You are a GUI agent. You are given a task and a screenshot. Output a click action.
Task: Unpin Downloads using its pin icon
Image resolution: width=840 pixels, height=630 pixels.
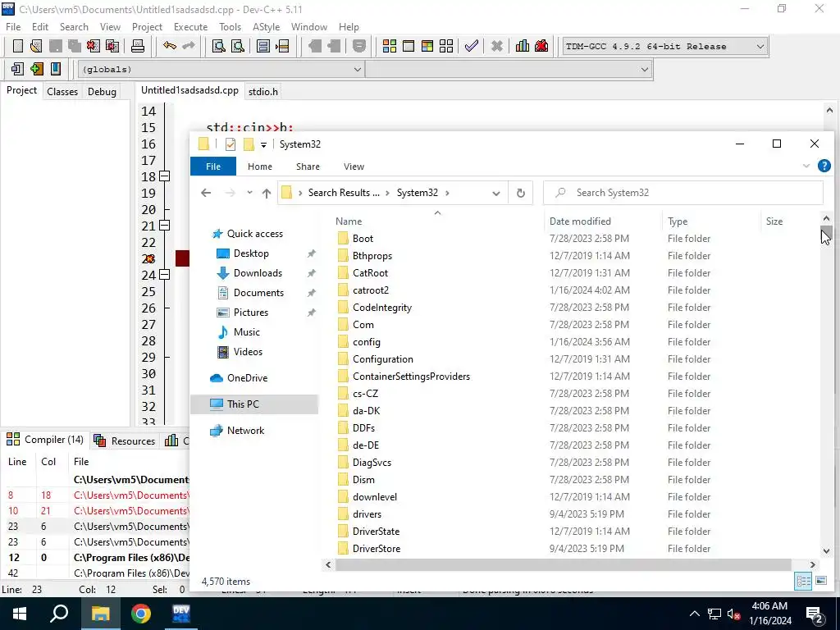311,273
